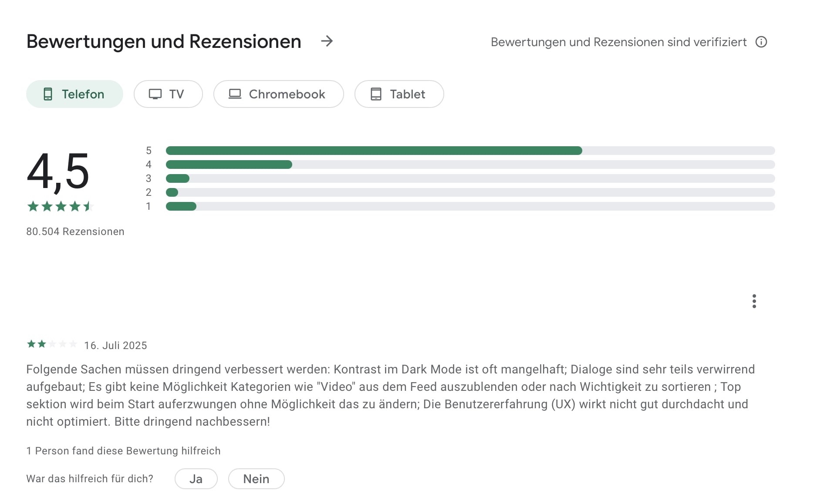Switch to Tablet reviews filter
This screenshot has height=504, width=824.
(x=399, y=94)
